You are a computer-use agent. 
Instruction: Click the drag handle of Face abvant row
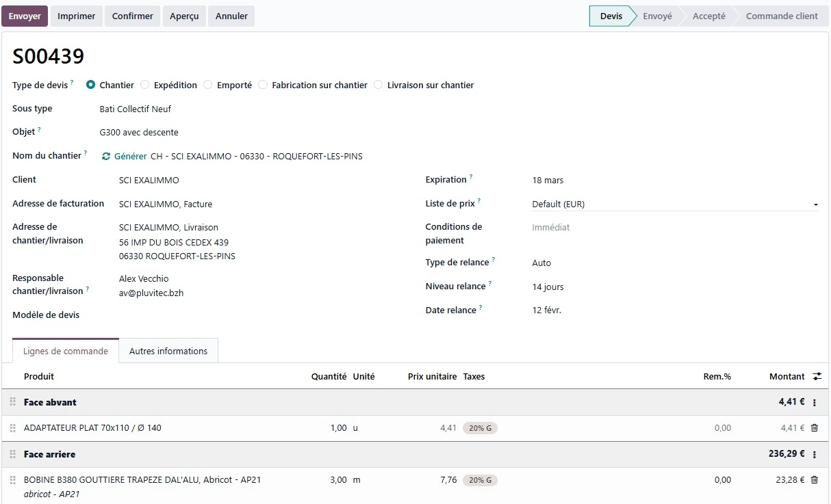coord(12,402)
